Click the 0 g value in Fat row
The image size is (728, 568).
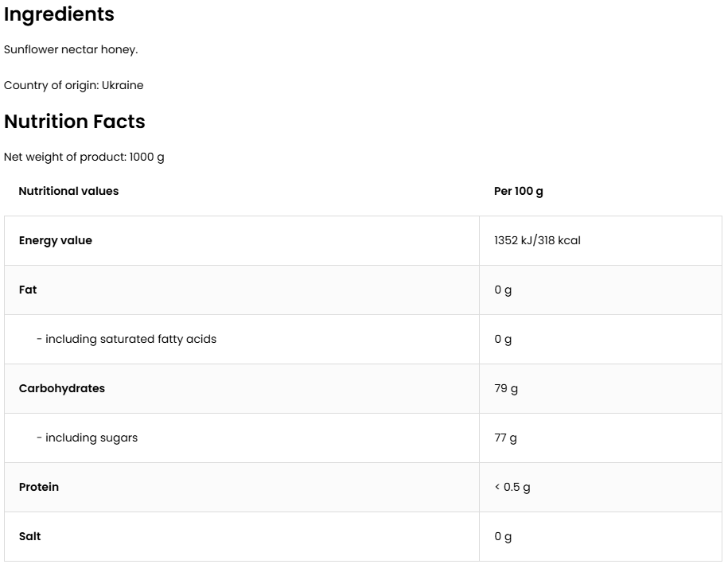click(503, 290)
